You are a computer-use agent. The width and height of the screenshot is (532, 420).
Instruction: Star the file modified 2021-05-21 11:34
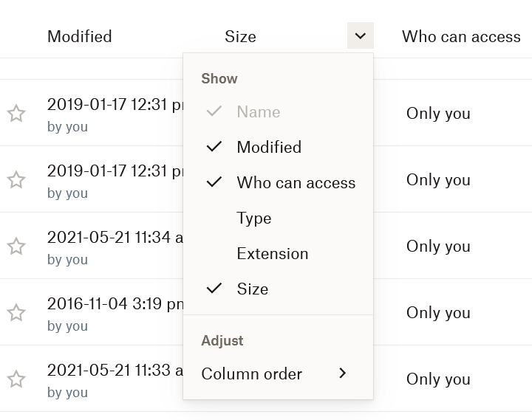(16, 247)
